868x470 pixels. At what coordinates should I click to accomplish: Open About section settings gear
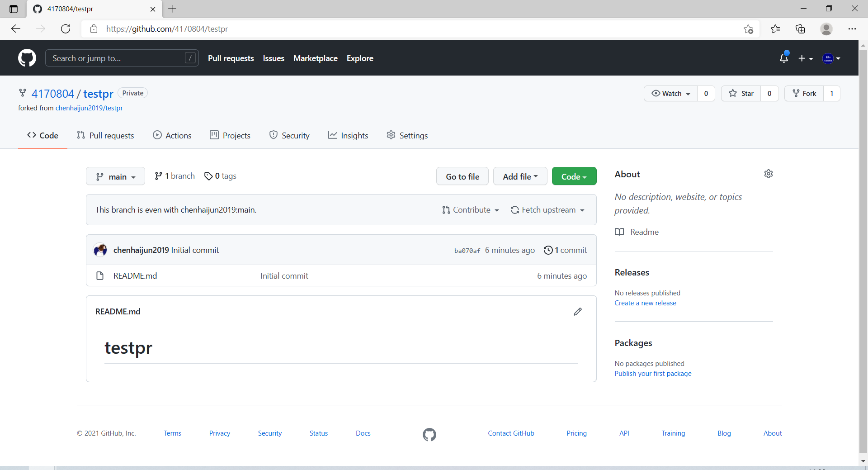[769, 174]
